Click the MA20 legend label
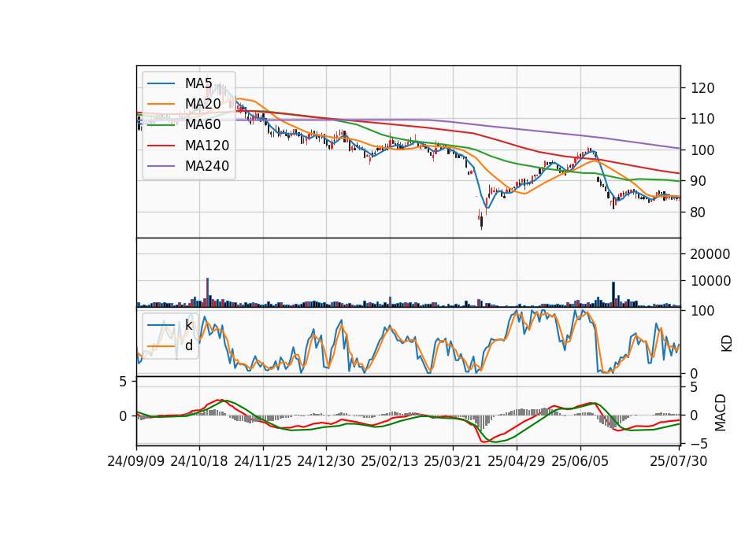Screen dimensions: 756x543 [202, 104]
